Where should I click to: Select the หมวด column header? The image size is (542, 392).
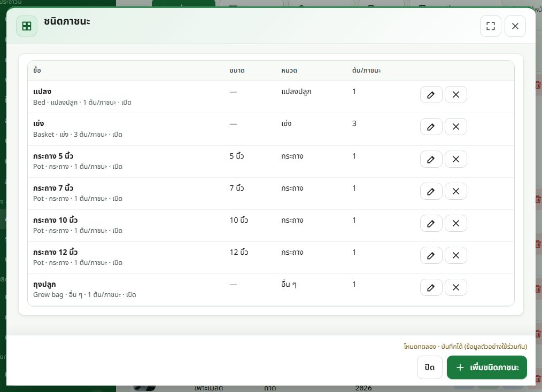289,70
